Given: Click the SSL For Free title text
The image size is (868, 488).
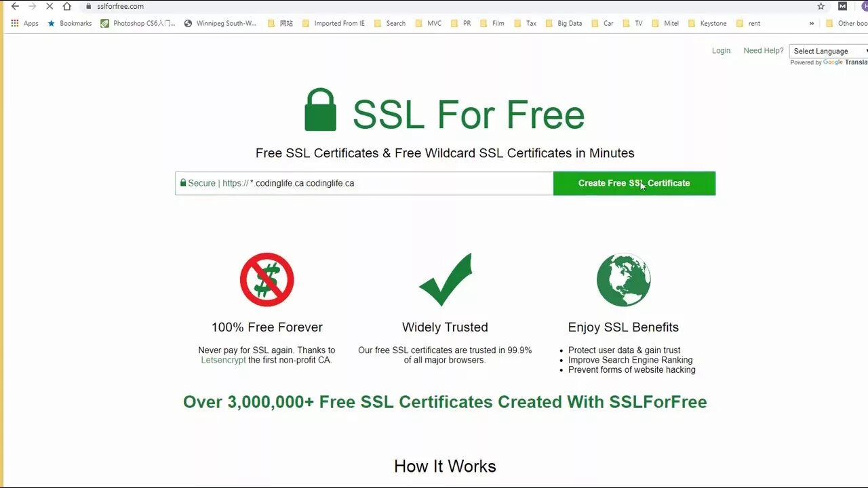Looking at the screenshot, I should pyautogui.click(x=468, y=114).
